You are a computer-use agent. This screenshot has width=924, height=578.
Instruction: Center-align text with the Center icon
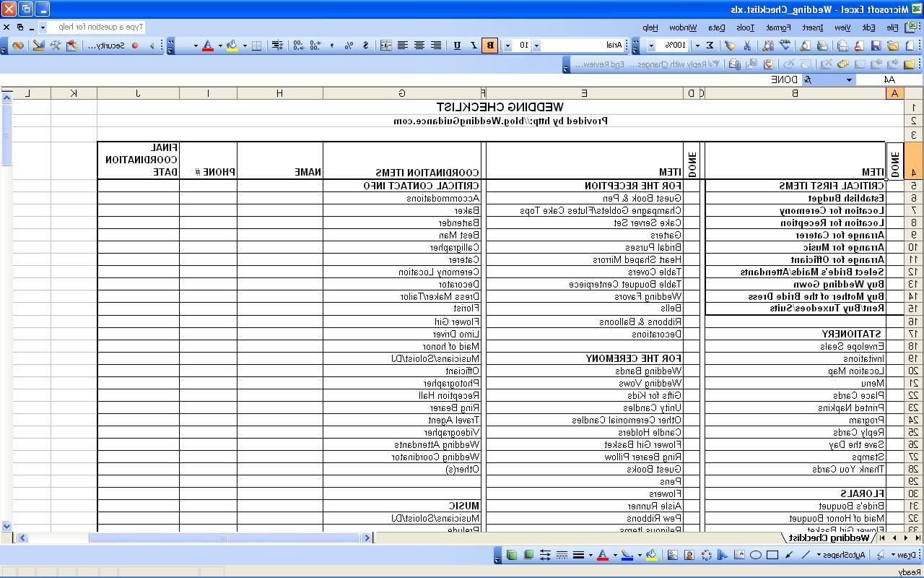point(419,46)
